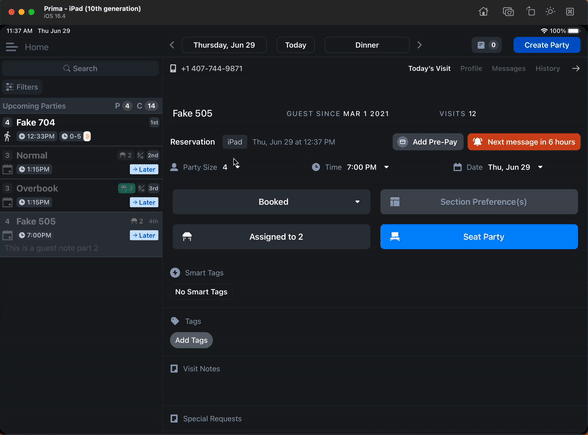Viewport: 588px width, 435px height.
Task: Go to next day with right chevron
Action: pyautogui.click(x=420, y=45)
